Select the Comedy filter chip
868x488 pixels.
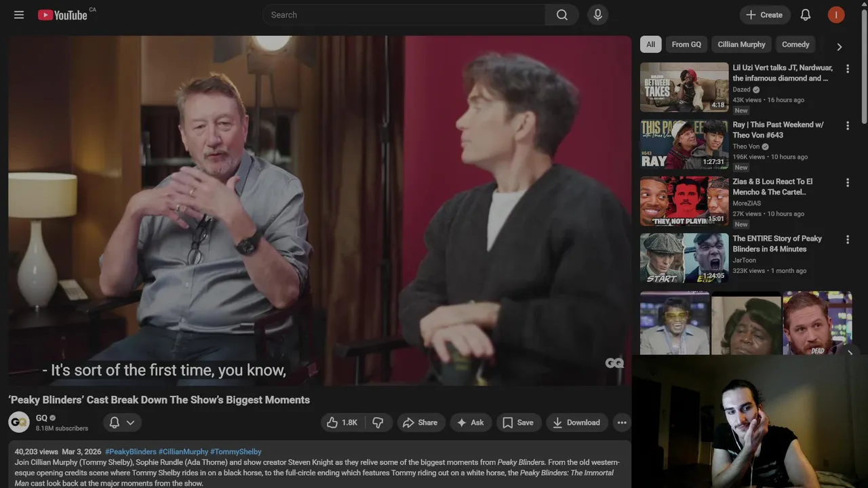[795, 45]
